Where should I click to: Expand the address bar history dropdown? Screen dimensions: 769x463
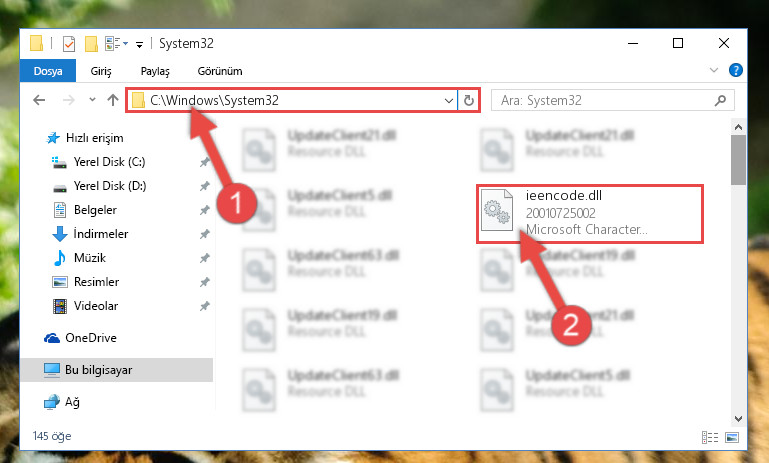coord(449,101)
